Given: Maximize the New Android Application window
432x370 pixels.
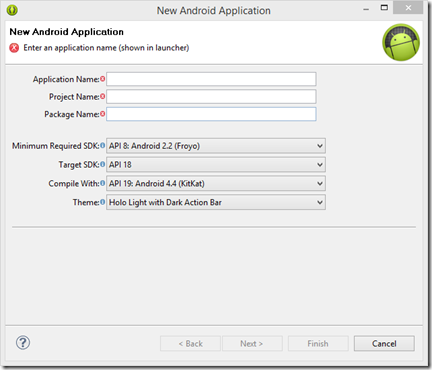Looking at the screenshot, I should [x=384, y=8].
